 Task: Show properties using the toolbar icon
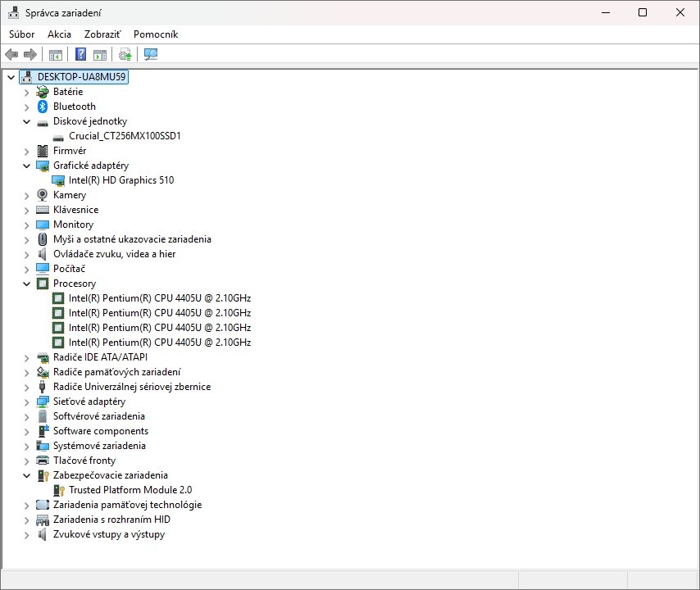coord(99,54)
